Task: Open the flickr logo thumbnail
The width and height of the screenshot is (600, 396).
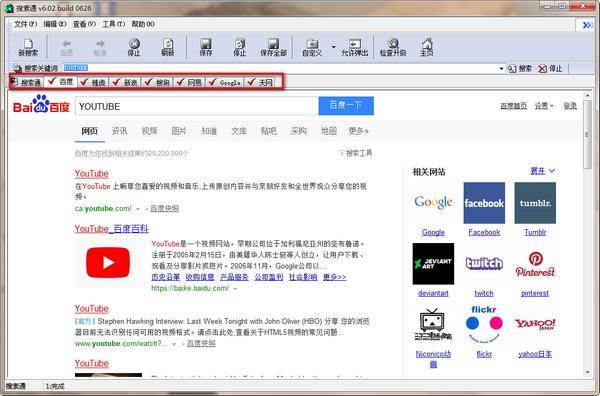Action: (x=484, y=324)
